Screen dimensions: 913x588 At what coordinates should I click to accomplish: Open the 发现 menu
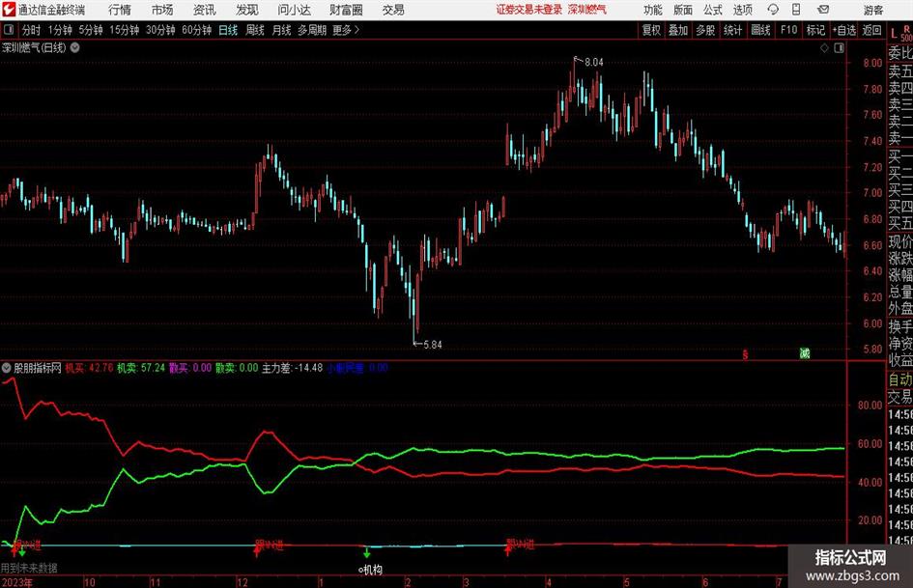[x=247, y=10]
